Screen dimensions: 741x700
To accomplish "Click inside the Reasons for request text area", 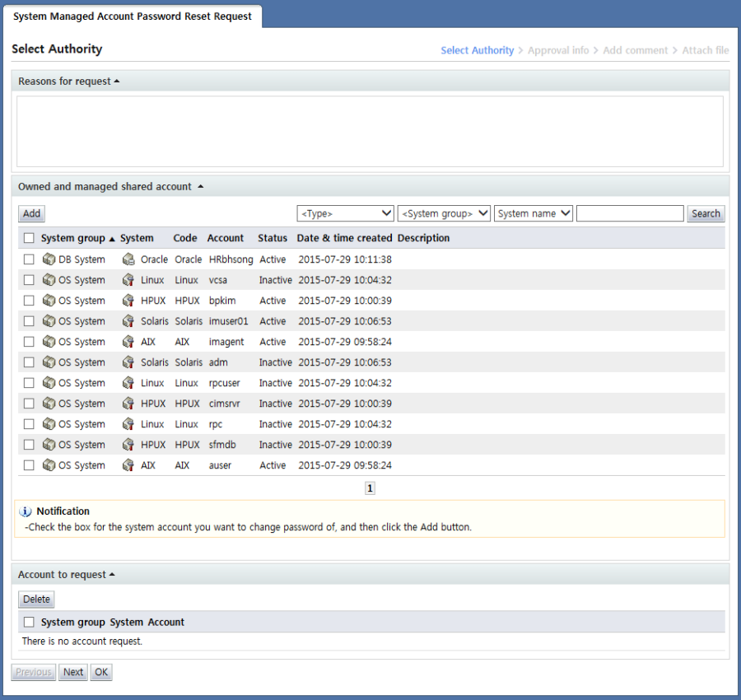I will pyautogui.click(x=370, y=132).
